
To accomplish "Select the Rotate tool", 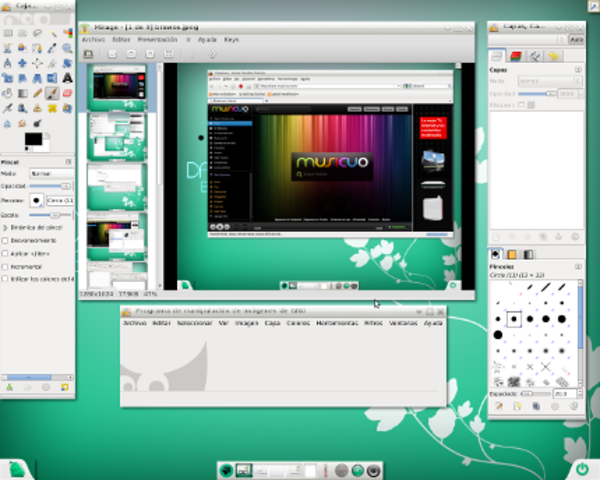I will 68,63.
